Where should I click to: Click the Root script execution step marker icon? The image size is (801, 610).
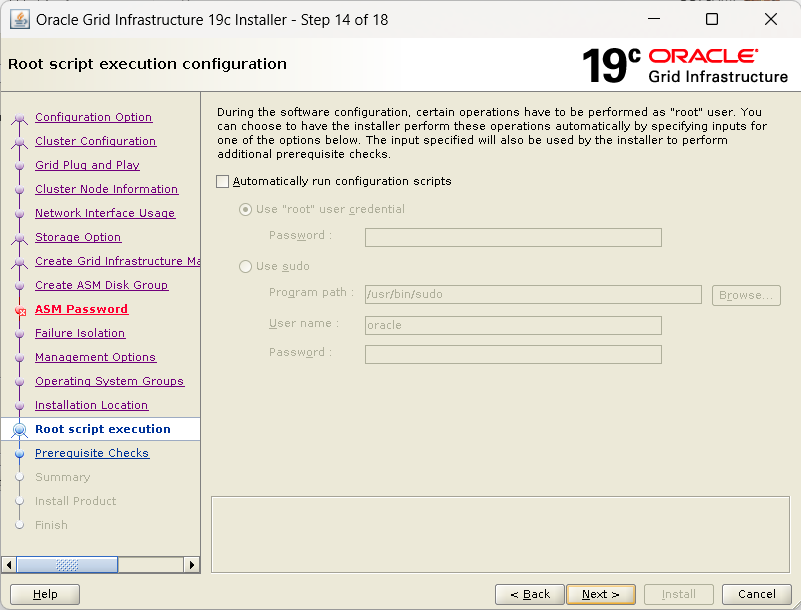[x=19, y=430]
